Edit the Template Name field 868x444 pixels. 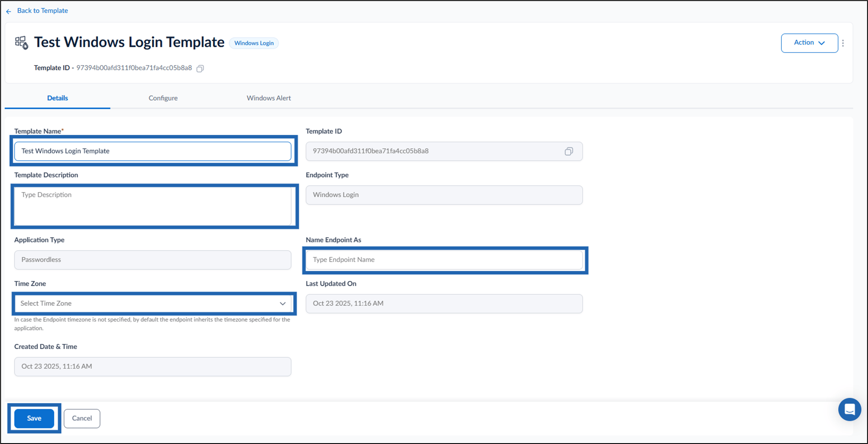tap(153, 151)
